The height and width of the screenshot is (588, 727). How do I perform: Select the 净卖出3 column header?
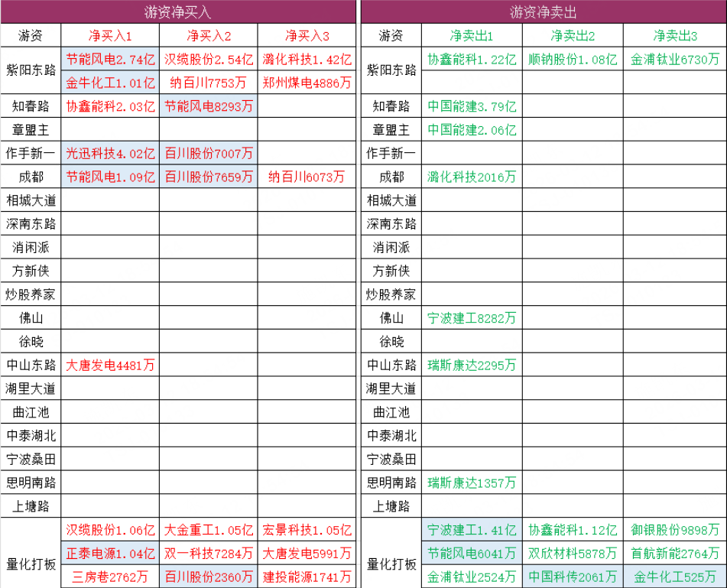675,36
